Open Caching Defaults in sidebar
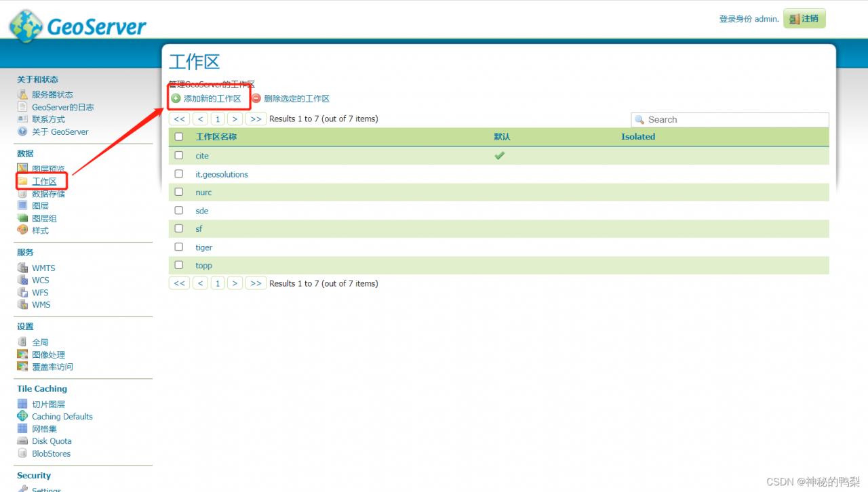868x492 pixels. (x=62, y=417)
